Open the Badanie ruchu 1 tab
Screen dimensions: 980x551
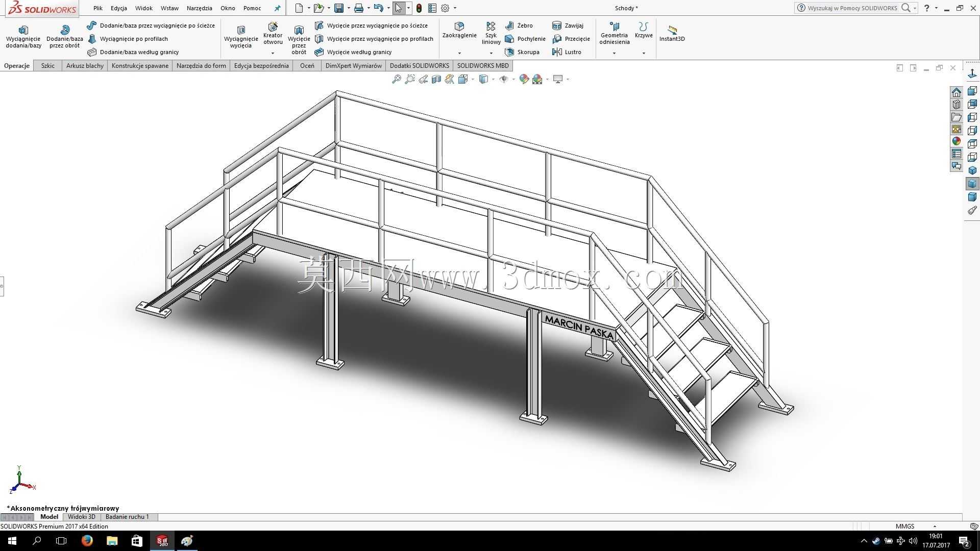[127, 517]
